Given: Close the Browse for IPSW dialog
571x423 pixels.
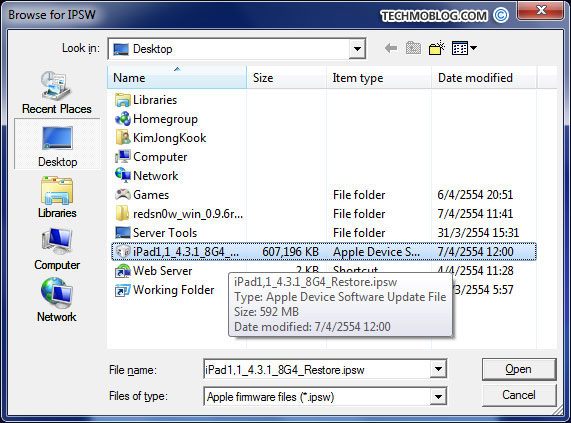Looking at the screenshot, I should tap(541, 10).
